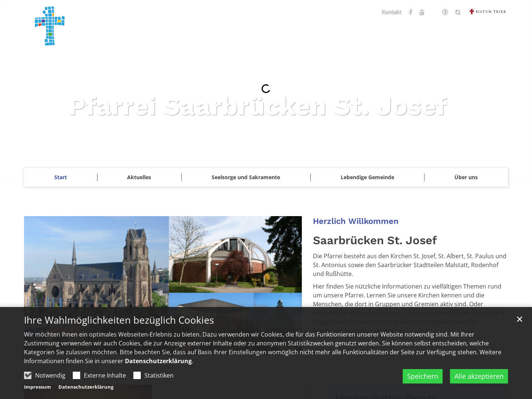The width and height of the screenshot is (532, 399).
Task: Click the Saarbrücken St. Josef heading
Action: [x=375, y=241]
